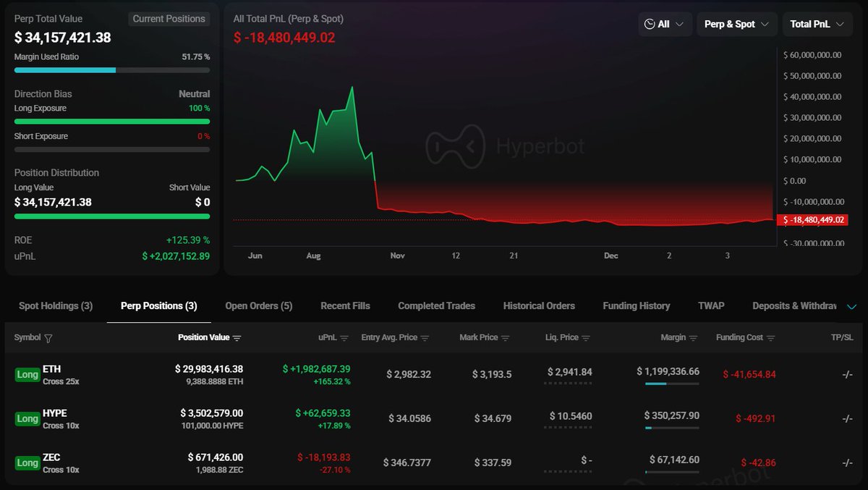The height and width of the screenshot is (490, 868).
Task: Open the Perp & Spot dropdown
Action: click(x=737, y=24)
